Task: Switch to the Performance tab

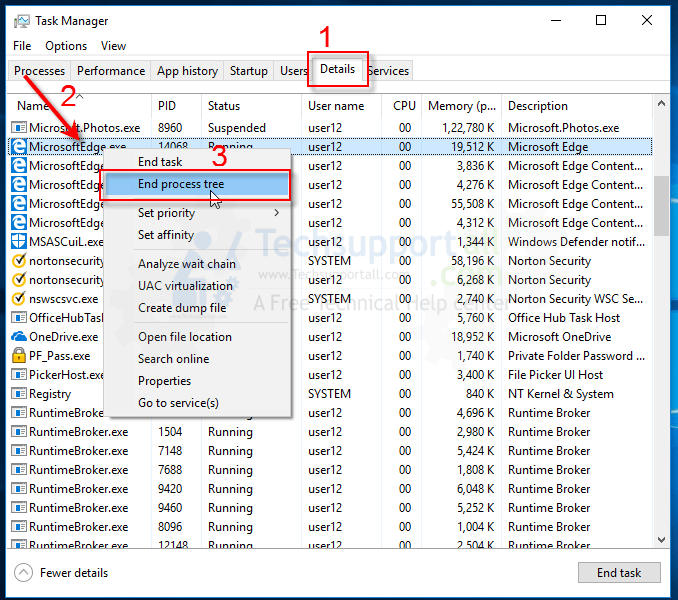Action: click(x=111, y=70)
